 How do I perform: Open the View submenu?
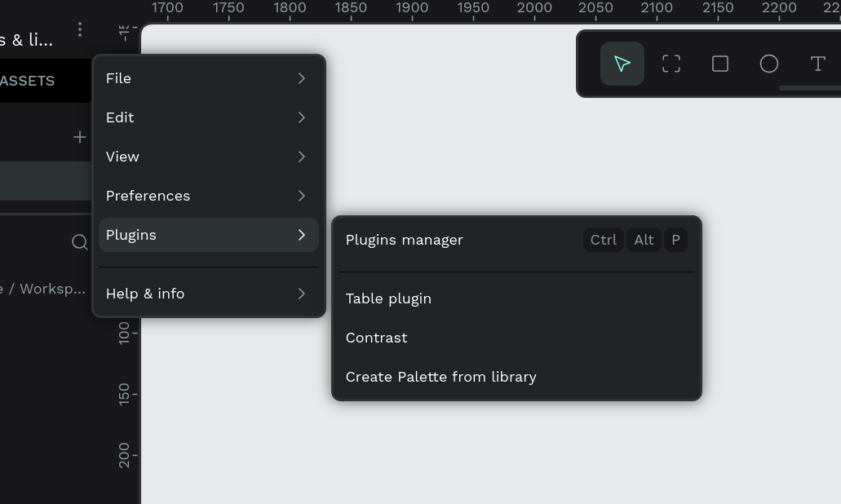(208, 157)
